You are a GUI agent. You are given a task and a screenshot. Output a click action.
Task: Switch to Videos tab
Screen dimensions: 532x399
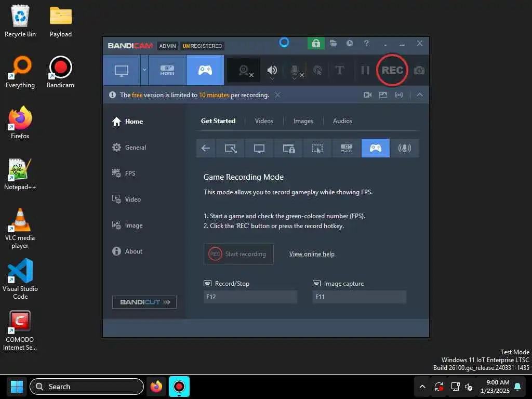tap(264, 121)
